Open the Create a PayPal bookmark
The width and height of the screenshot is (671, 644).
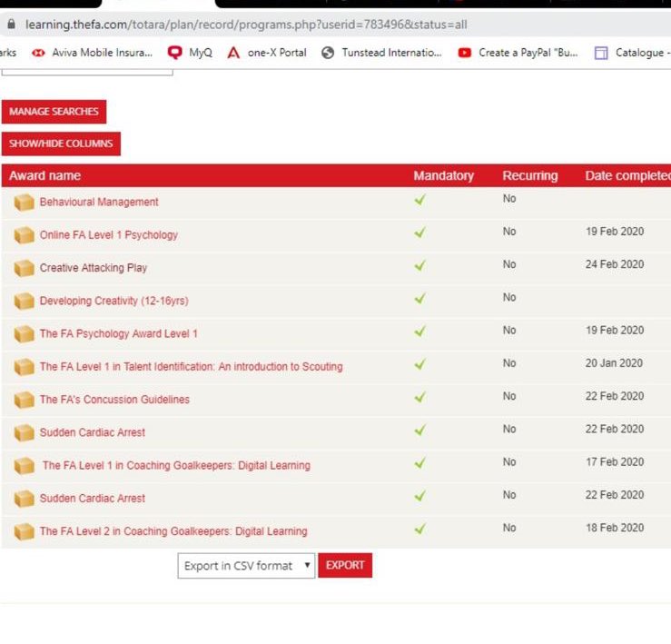518,53
